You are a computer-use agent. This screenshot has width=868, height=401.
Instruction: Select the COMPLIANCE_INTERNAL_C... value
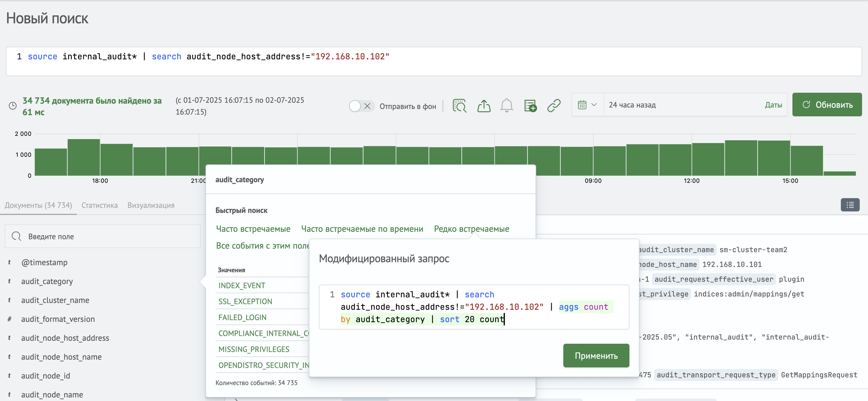264,333
